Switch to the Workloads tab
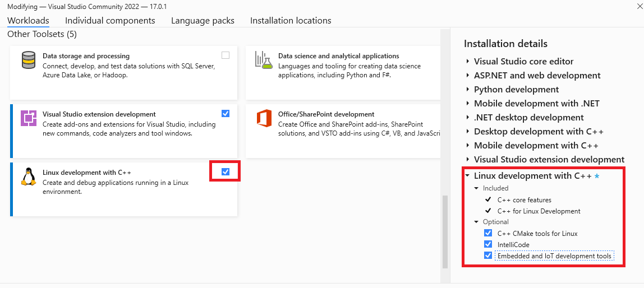644x288 pixels. pyautogui.click(x=29, y=21)
